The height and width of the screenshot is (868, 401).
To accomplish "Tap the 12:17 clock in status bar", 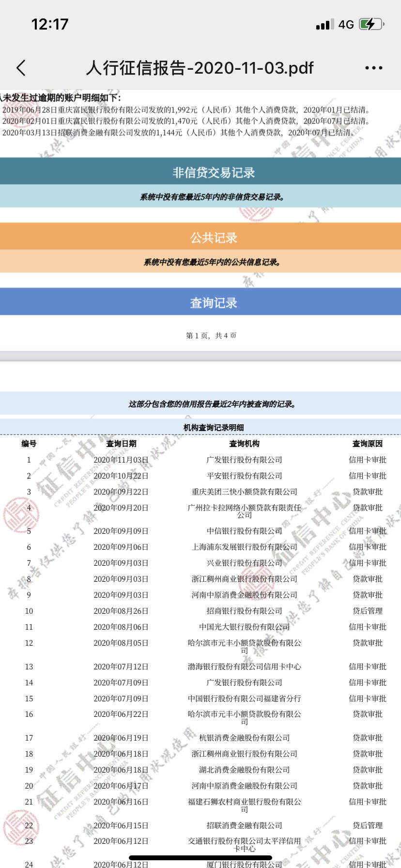I will tap(50, 24).
